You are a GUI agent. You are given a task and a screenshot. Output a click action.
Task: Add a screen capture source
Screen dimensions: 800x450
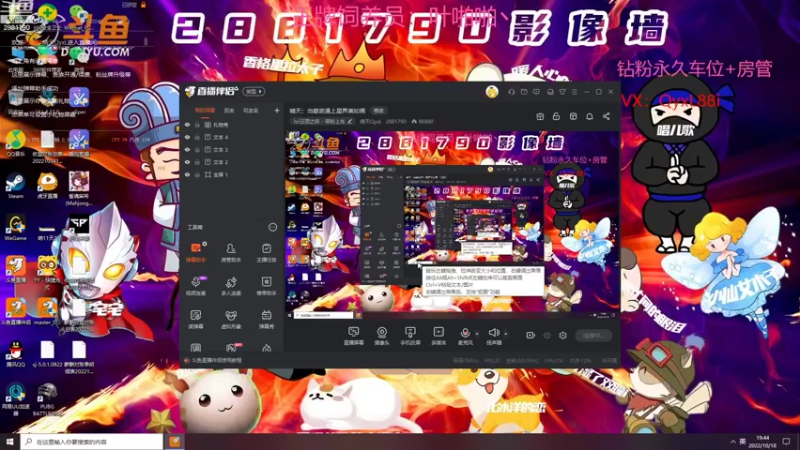tap(354, 336)
